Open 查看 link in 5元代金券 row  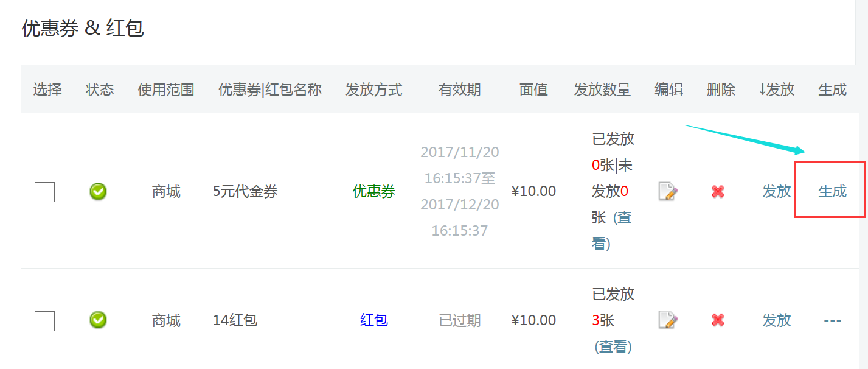tap(612, 231)
